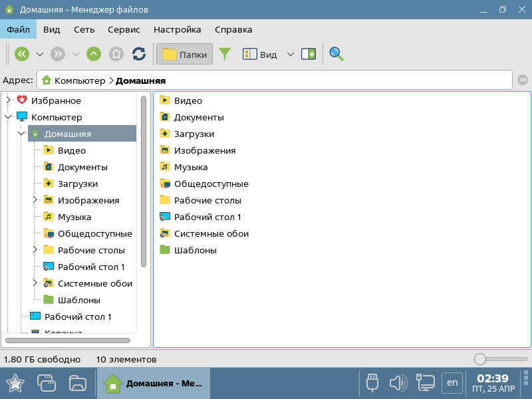Image resolution: width=532 pixels, height=399 pixels.
Task: Open the magnifier search tool
Action: coord(336,54)
